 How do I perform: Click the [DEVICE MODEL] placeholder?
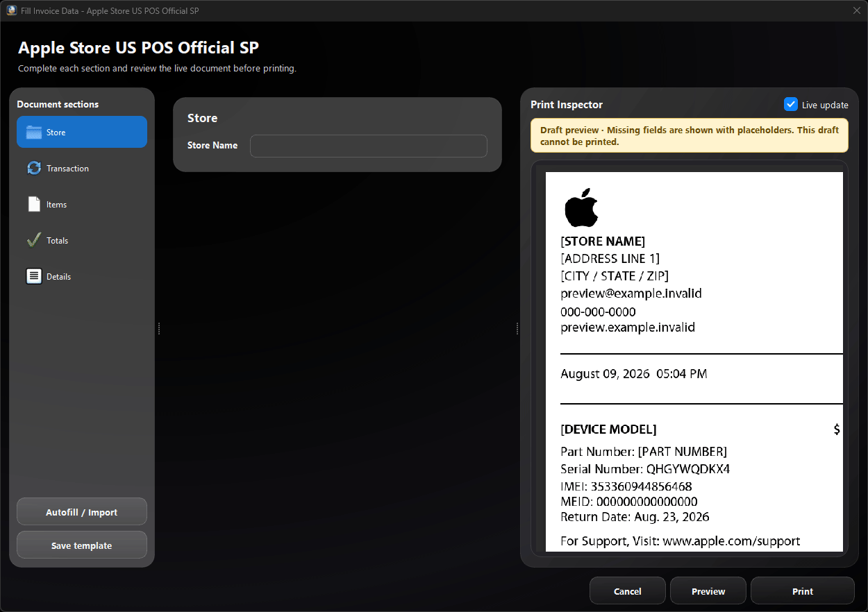tap(608, 430)
